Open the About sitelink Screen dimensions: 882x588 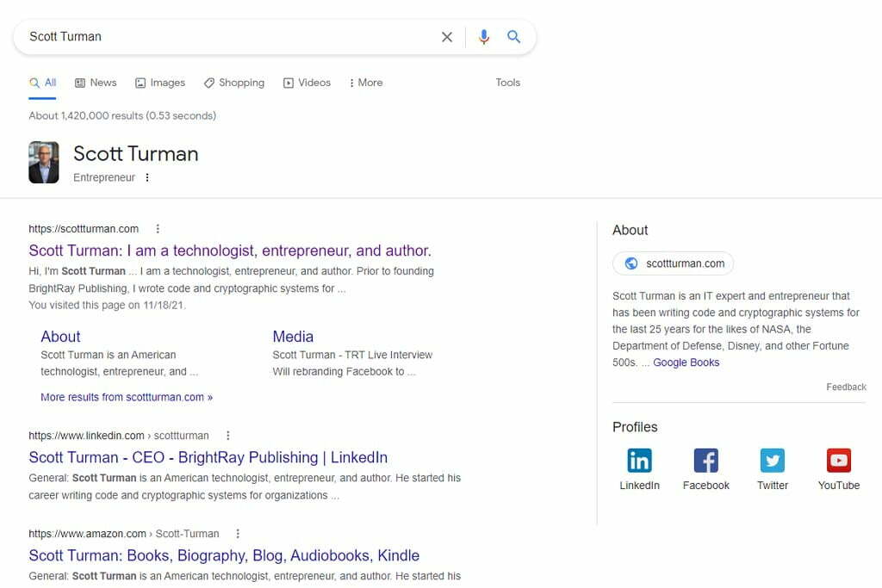pyautogui.click(x=61, y=337)
